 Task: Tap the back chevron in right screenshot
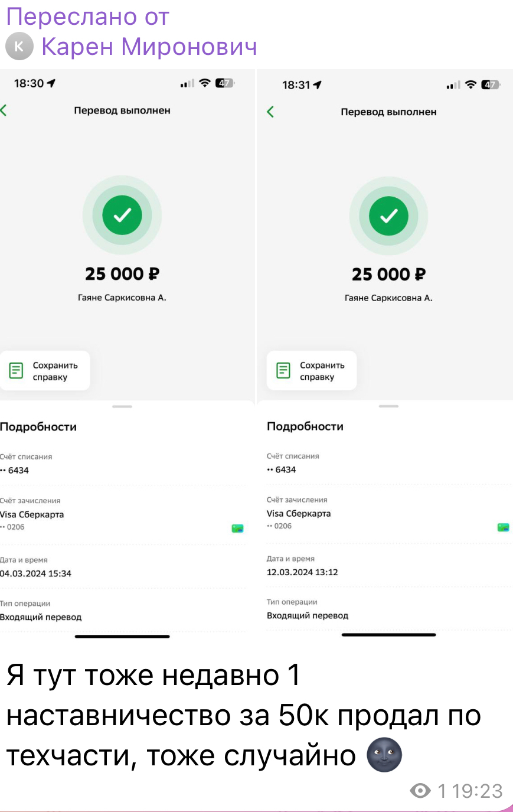[x=270, y=112]
